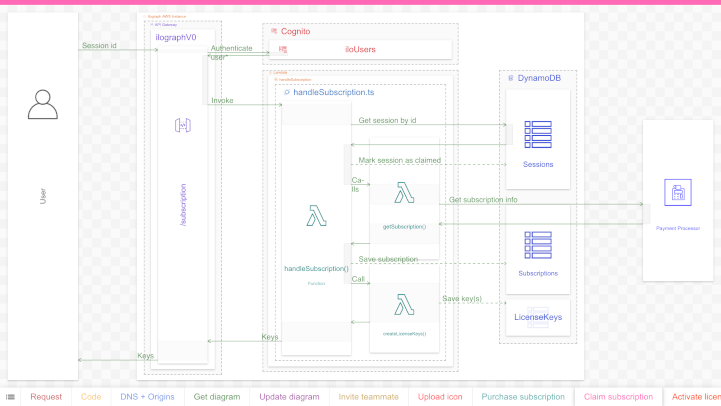Click the handleSubscription() function label

(x=316, y=269)
